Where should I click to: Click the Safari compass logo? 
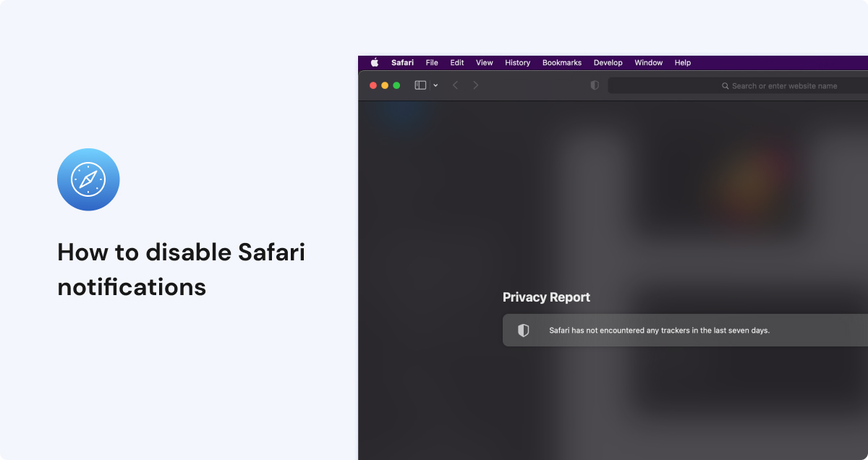point(88,179)
